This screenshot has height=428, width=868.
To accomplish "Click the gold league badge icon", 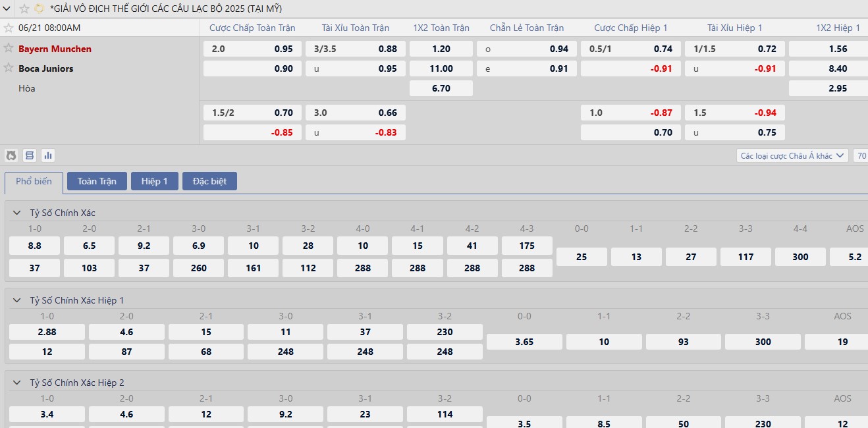I will pos(40,9).
